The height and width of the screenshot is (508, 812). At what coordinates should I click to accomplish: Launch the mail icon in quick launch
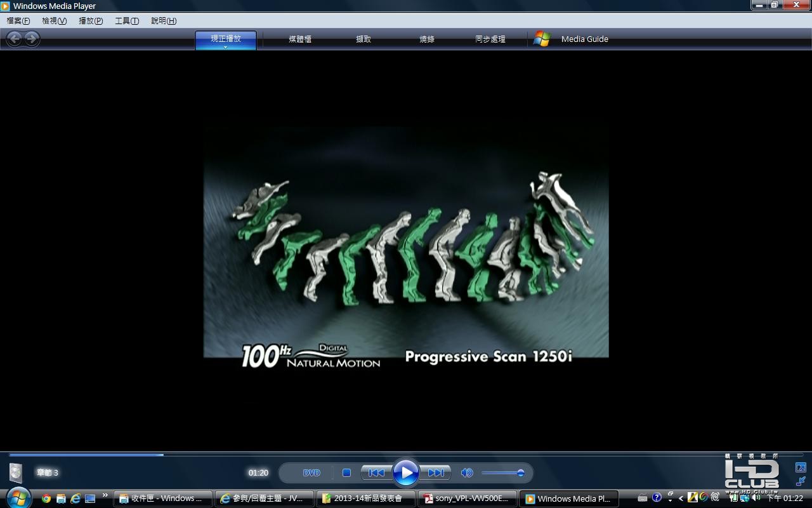click(x=61, y=498)
